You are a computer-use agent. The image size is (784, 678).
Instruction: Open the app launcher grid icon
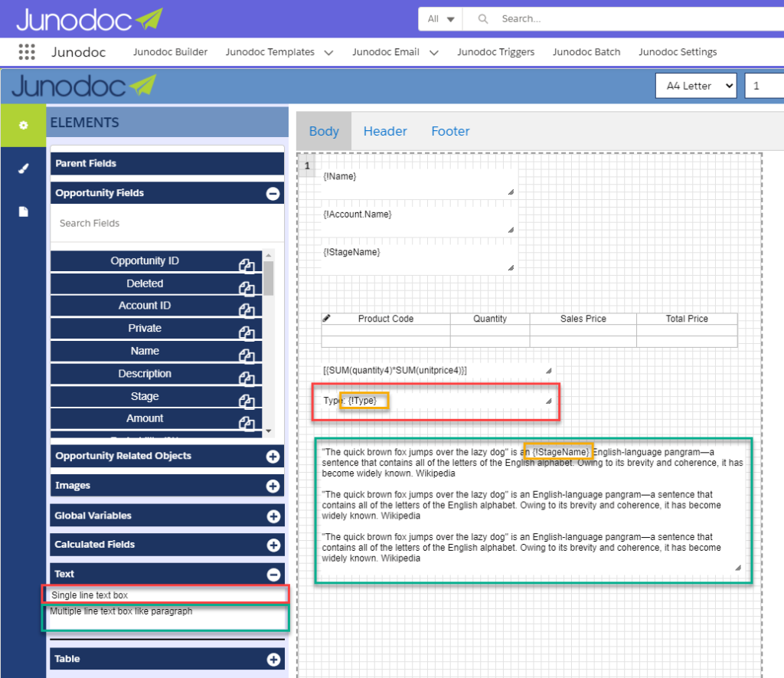pyautogui.click(x=27, y=52)
